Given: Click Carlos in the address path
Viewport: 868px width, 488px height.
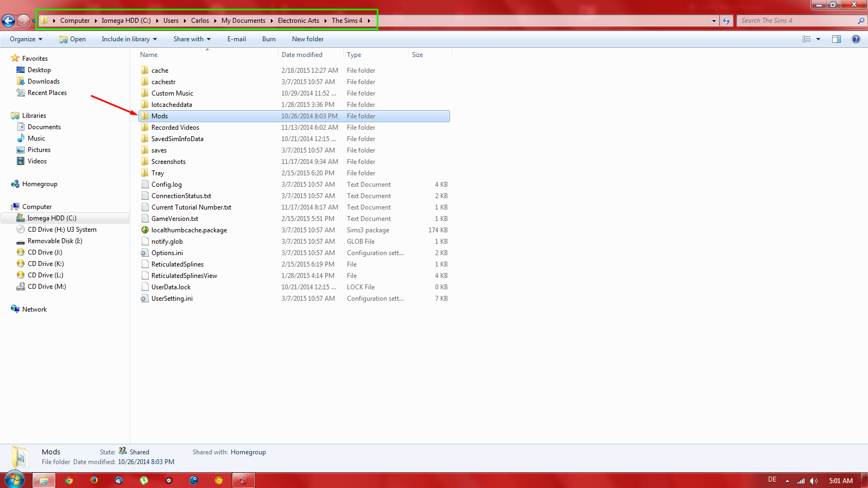Looking at the screenshot, I should click(x=200, y=21).
